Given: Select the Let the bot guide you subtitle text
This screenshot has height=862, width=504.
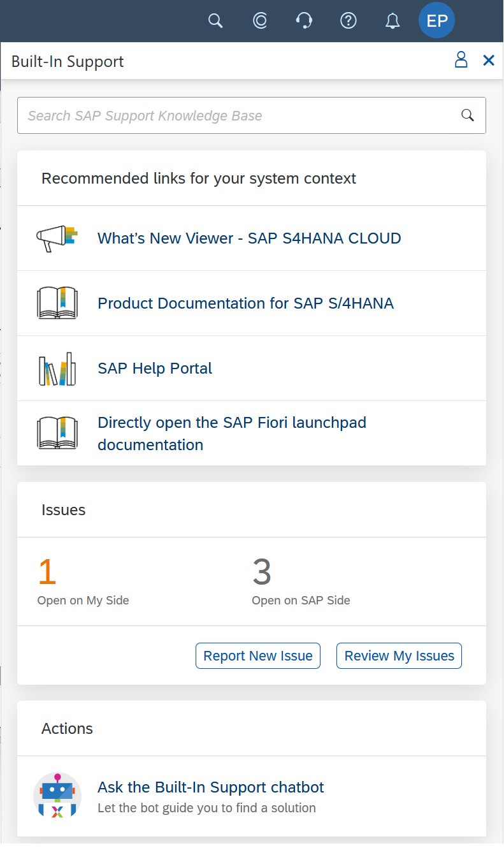Looking at the screenshot, I should (x=206, y=808).
